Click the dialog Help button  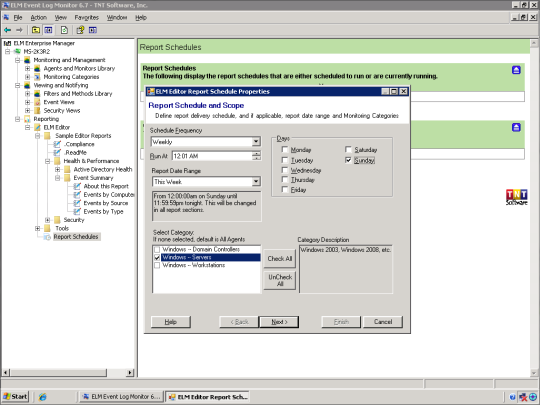(x=170, y=322)
